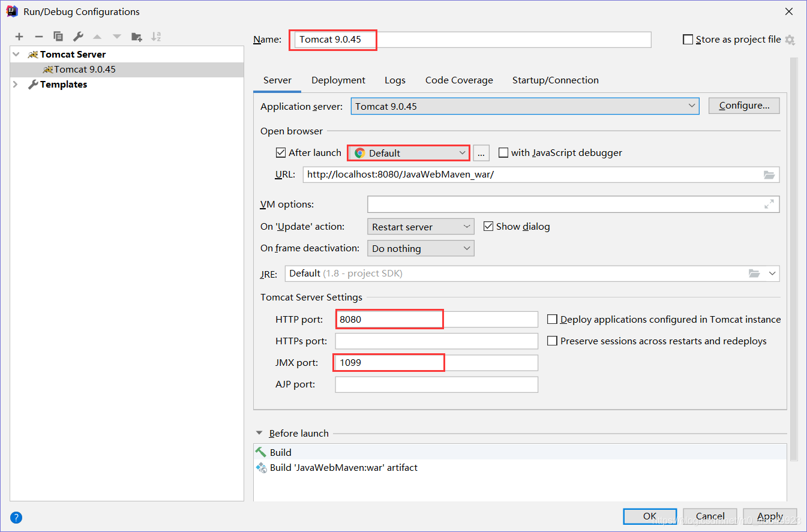Viewport: 807px width, 532px height.
Task: Uncheck the After launch checkbox
Action: pyautogui.click(x=281, y=153)
